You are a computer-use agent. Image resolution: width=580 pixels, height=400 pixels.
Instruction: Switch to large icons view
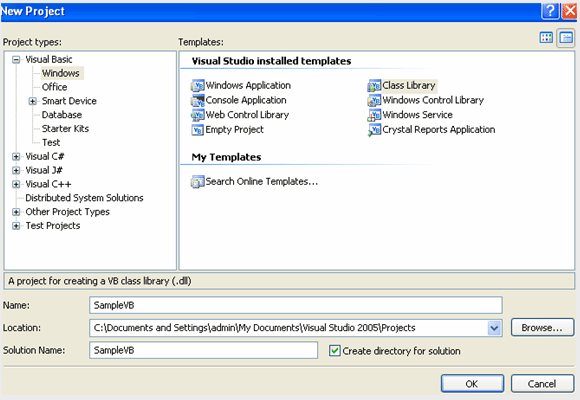pos(546,37)
